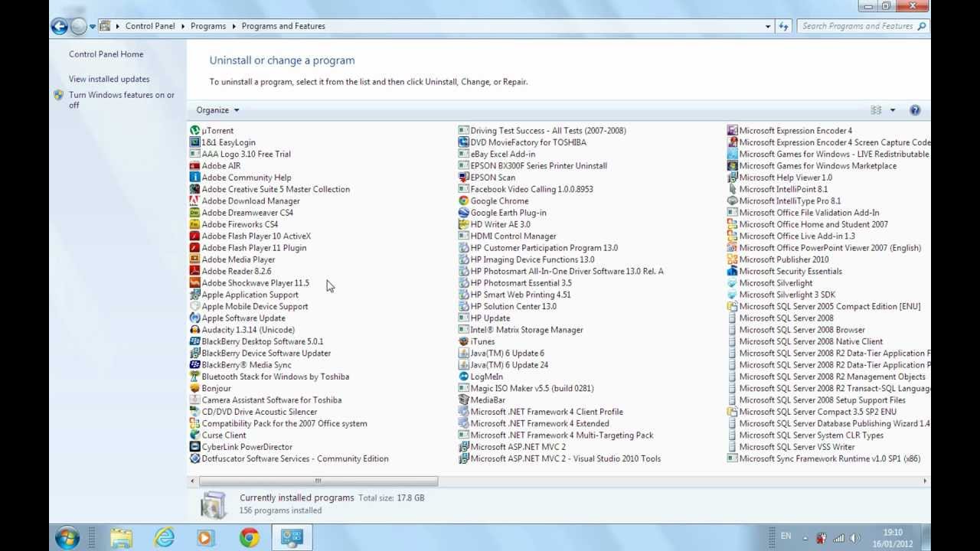Click the MediaBar icon
The height and width of the screenshot is (551, 980).
464,400
